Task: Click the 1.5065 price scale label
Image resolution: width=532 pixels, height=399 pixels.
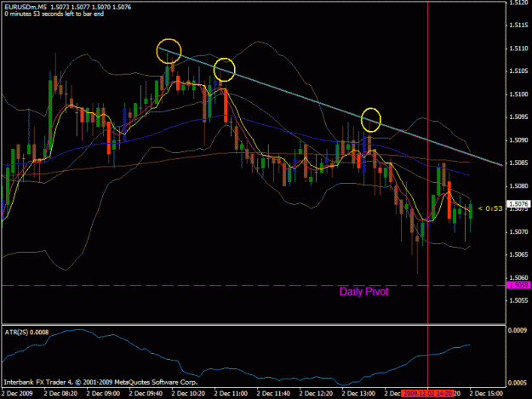Action: click(x=518, y=254)
